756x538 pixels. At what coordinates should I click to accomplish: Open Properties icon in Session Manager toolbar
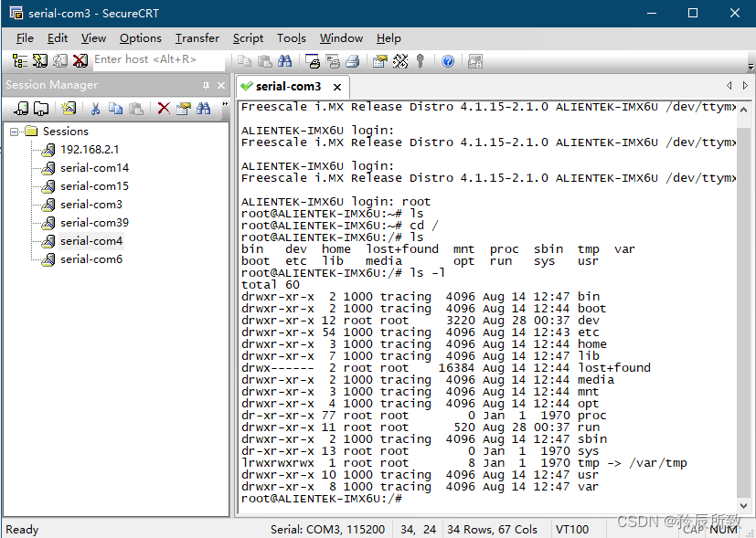[x=183, y=109]
